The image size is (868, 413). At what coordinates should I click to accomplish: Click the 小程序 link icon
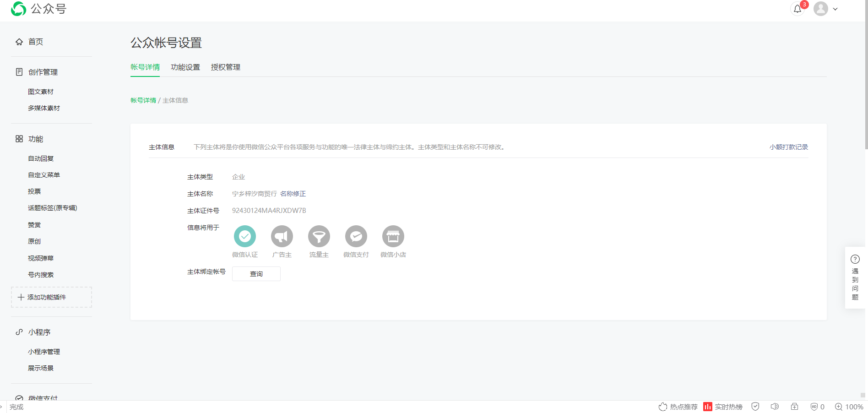pyautogui.click(x=19, y=332)
